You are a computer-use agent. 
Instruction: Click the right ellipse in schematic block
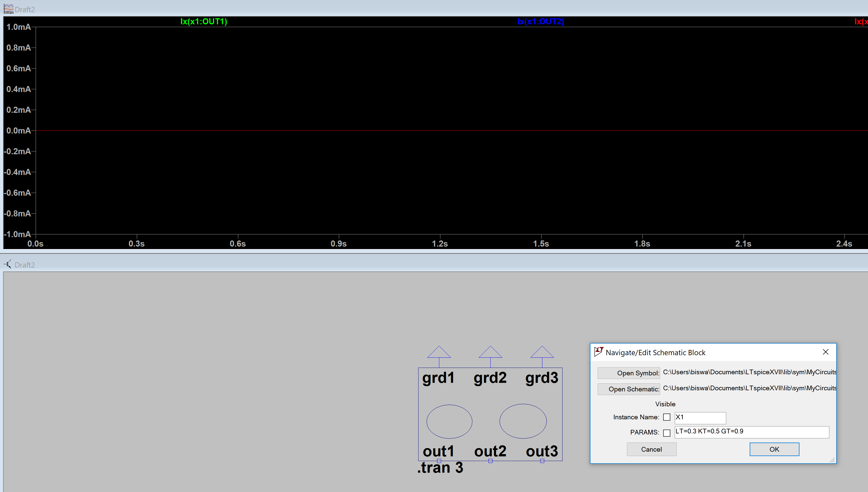click(x=523, y=421)
